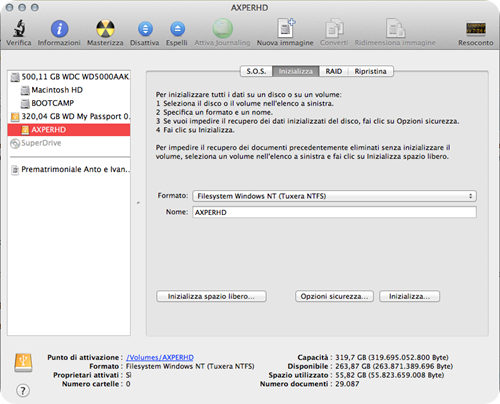Click the orange USB drive icon at bottom
Viewport: 500px width, 404px height.
tap(23, 363)
